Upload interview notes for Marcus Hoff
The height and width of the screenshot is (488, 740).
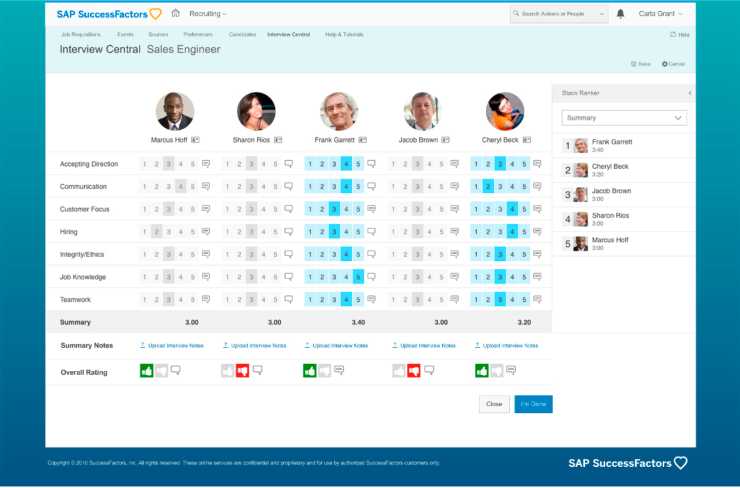172,345
